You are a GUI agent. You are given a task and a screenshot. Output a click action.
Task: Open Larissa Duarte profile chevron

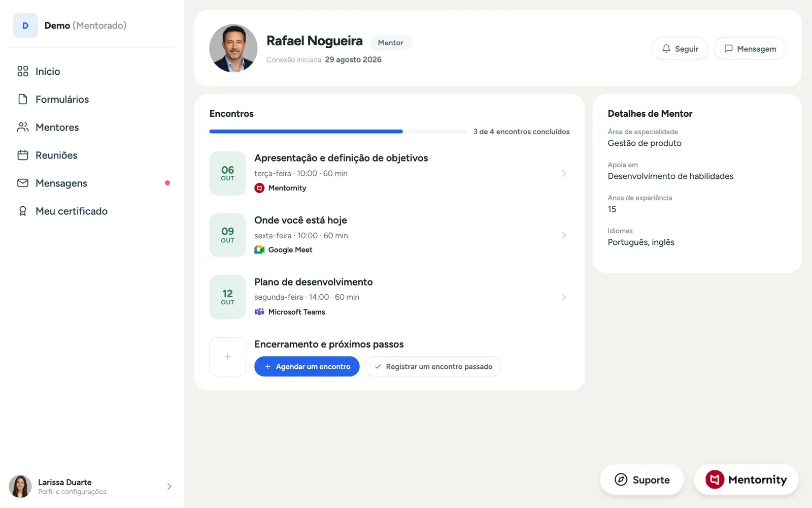pos(169,486)
